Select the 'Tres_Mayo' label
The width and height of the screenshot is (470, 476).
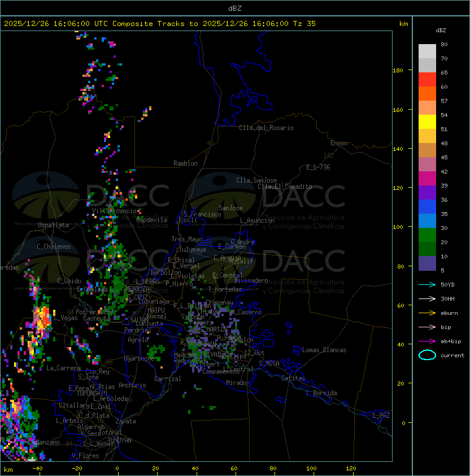click(186, 239)
